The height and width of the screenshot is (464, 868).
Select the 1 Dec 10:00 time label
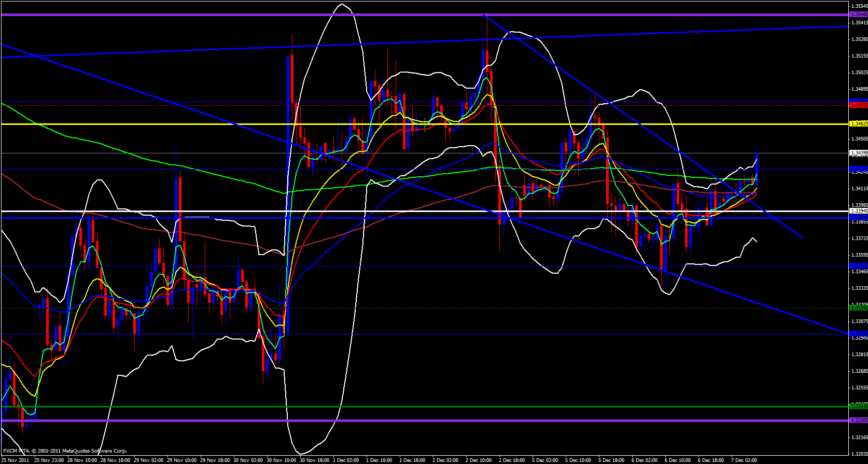(379, 460)
